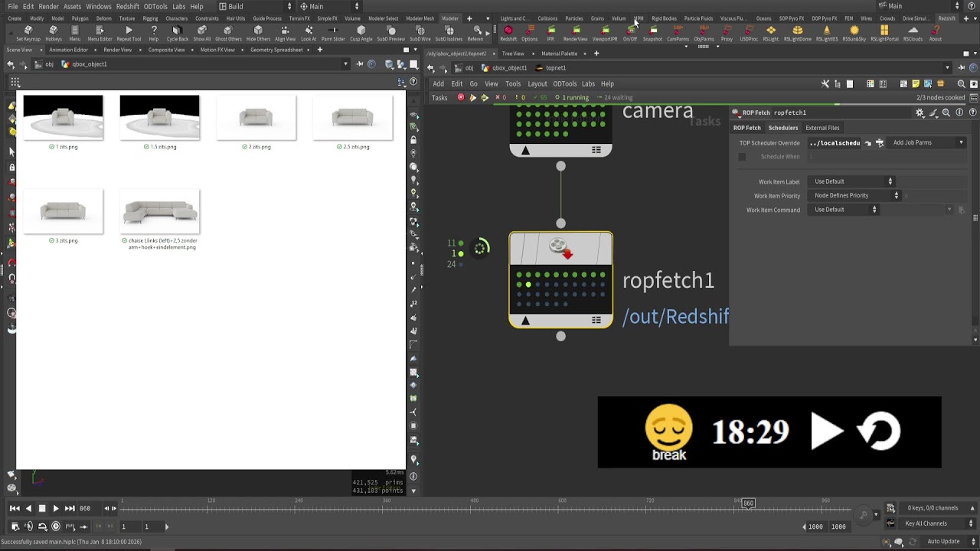Click the Align View shelf tool
The image size is (980, 551).
[x=285, y=34]
